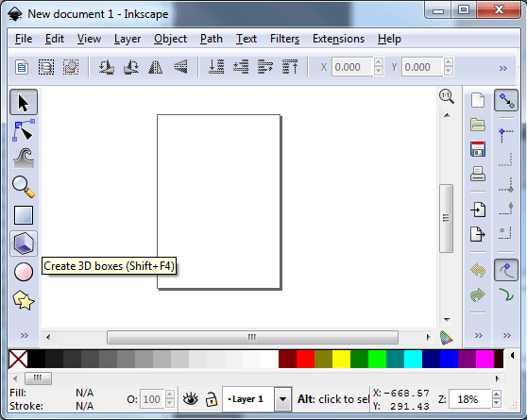Toggle global snapping on or off
Image resolution: width=527 pixels, height=420 pixels.
[506, 100]
